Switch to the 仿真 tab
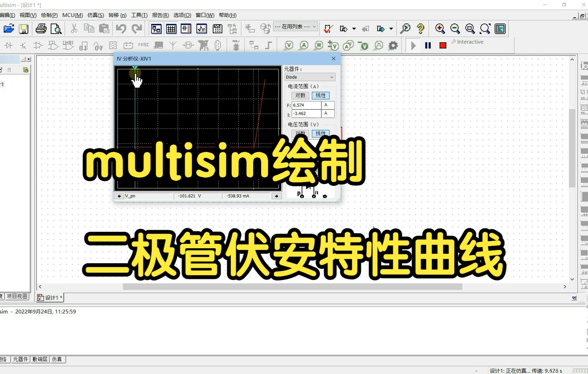This screenshot has height=374, width=588. click(x=57, y=359)
